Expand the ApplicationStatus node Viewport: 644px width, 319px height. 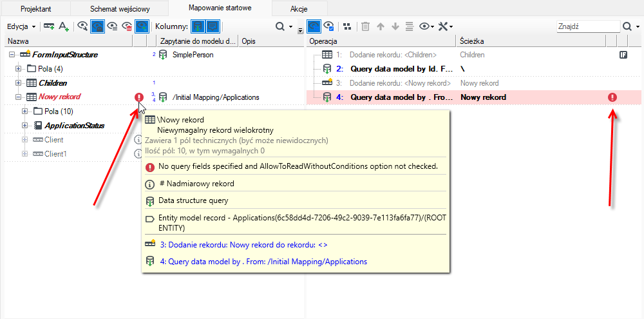[x=24, y=126]
